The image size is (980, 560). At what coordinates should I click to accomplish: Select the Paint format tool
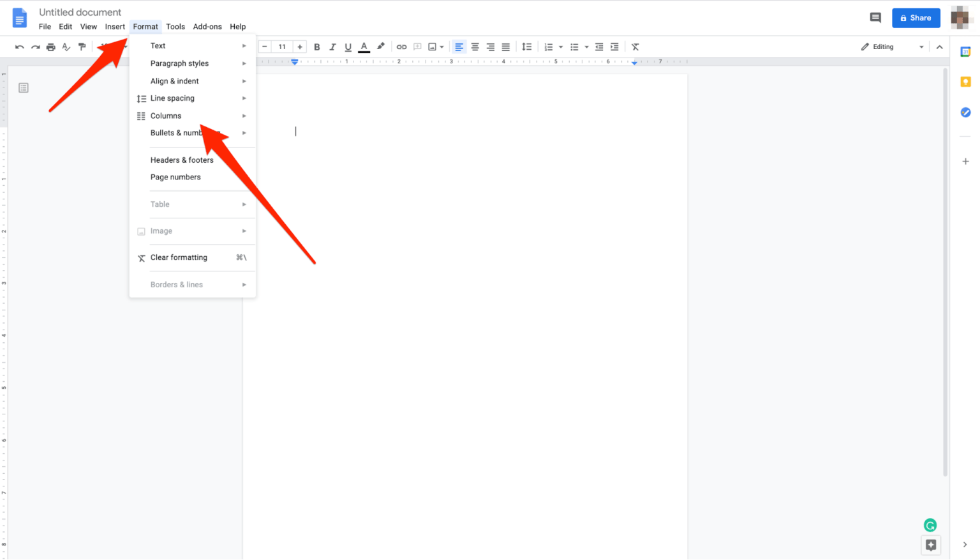[82, 46]
